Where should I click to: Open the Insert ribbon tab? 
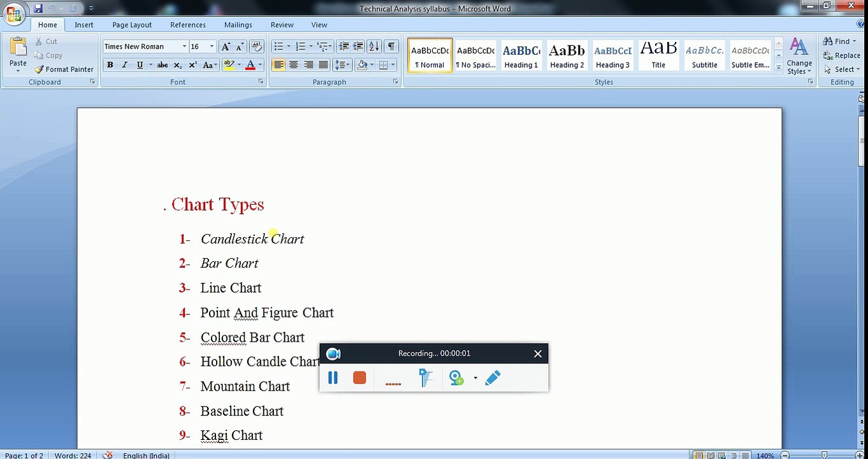pos(83,25)
